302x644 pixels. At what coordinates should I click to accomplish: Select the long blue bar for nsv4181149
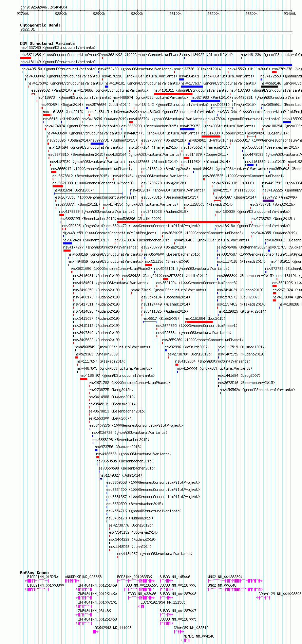[x=156, y=65]
